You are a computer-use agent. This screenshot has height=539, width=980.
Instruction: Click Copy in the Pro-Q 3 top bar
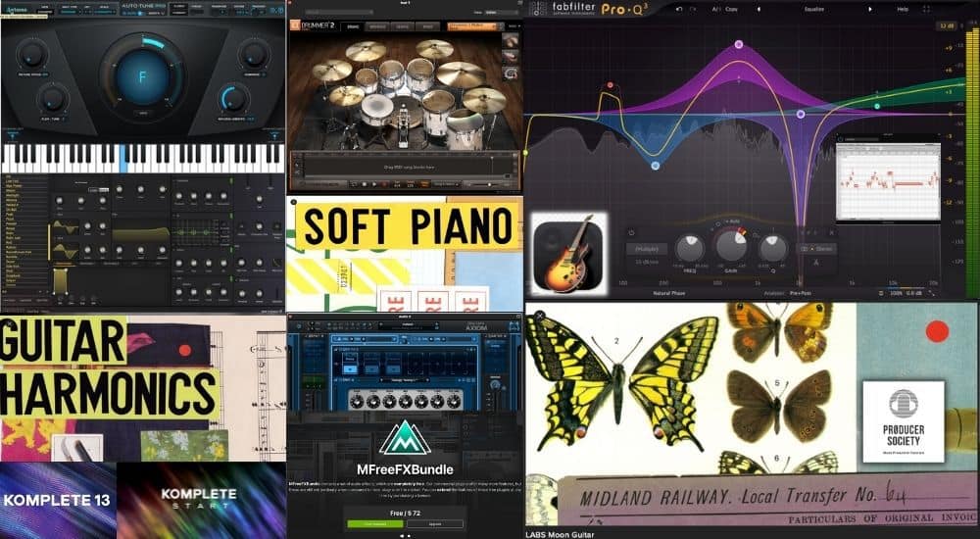(x=731, y=10)
